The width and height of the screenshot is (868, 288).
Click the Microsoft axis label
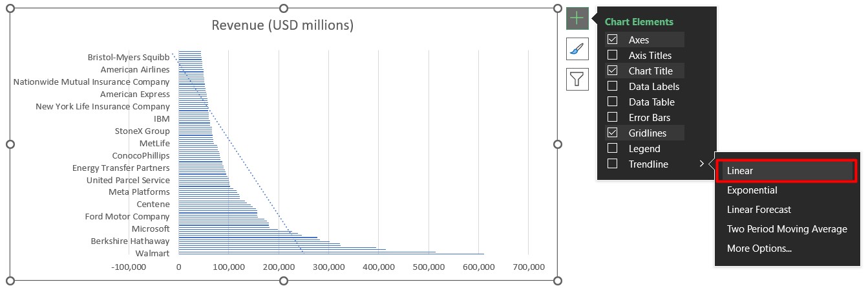[151, 228]
